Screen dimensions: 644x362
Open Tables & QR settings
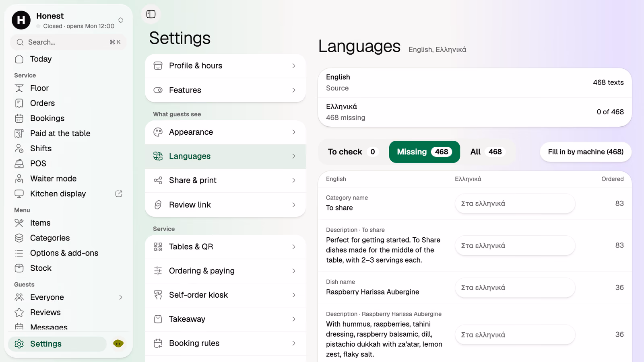click(225, 247)
